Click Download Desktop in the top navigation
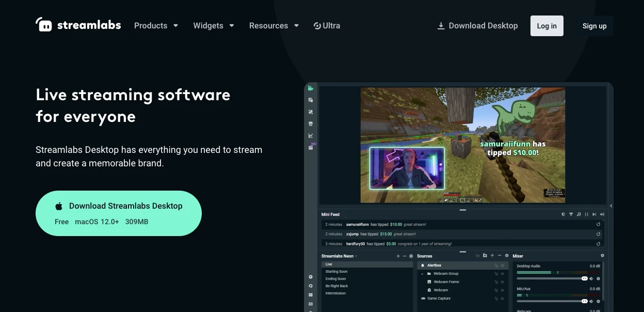 477,25
